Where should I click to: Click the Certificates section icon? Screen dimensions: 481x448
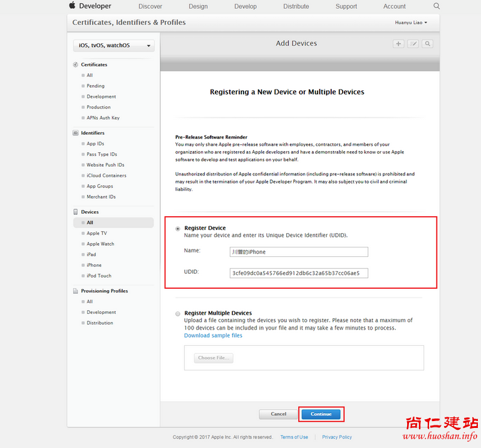click(x=76, y=65)
